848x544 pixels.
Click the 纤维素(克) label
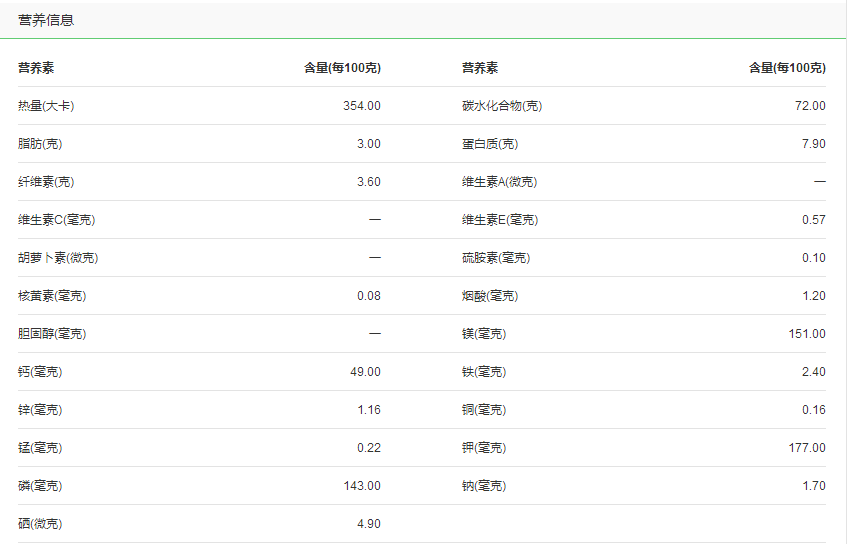coord(46,182)
